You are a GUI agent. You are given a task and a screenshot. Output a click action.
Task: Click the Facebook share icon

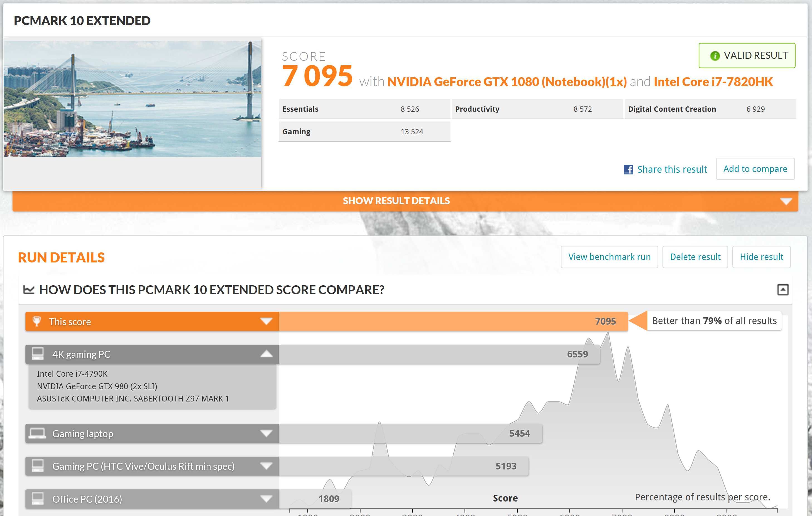628,169
